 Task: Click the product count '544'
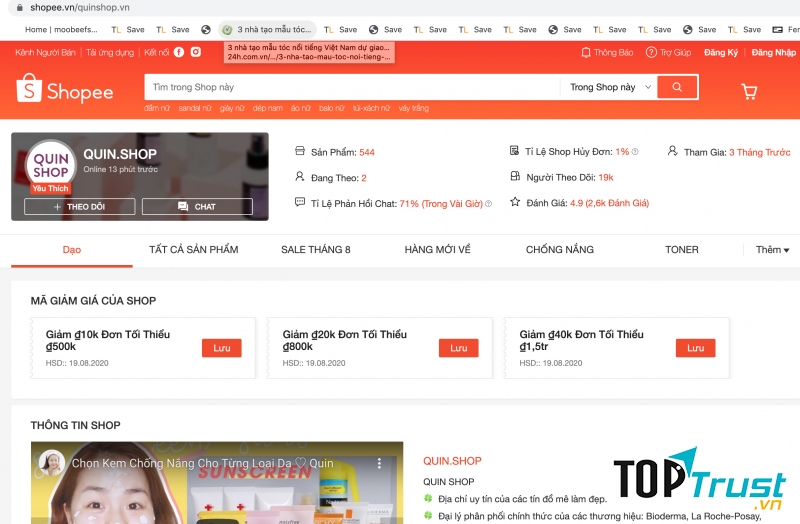pos(367,152)
